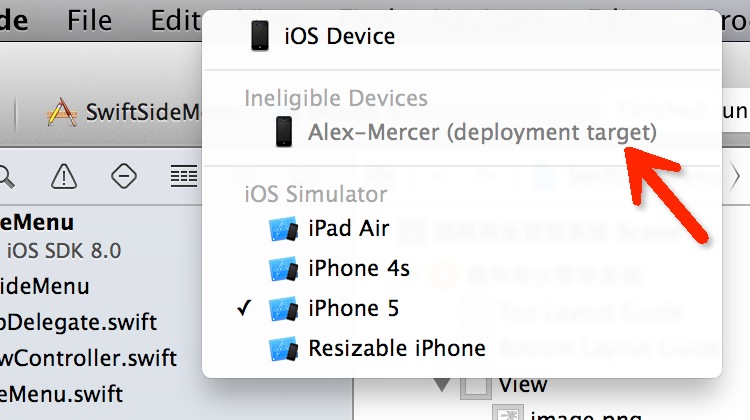
Task: Select the checked iPhone 5 simulator
Action: pos(353,309)
